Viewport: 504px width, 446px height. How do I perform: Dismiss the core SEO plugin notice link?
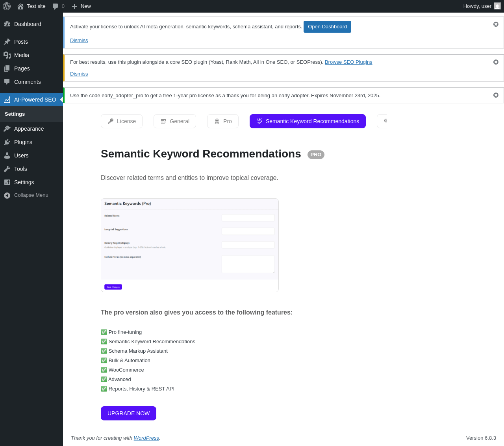click(79, 74)
